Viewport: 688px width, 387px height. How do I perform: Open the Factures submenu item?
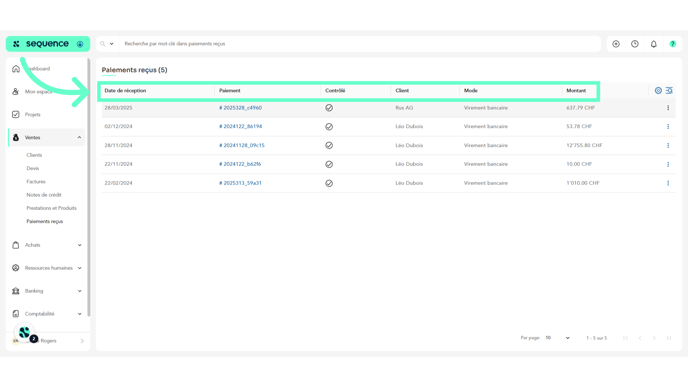coord(36,181)
